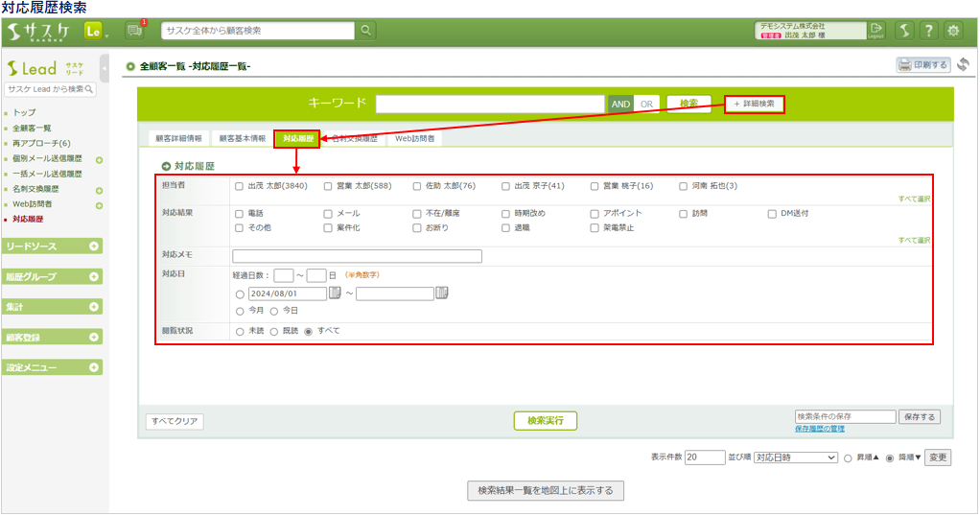Screen dimensions: 980x516
Task: Open the notification message icon with red badge
Action: click(x=135, y=31)
